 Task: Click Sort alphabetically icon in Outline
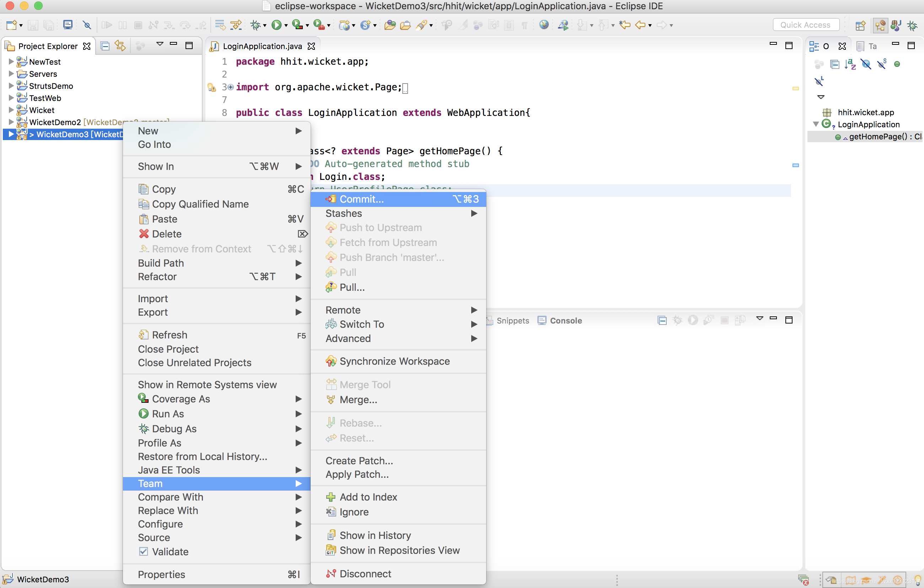pos(850,64)
